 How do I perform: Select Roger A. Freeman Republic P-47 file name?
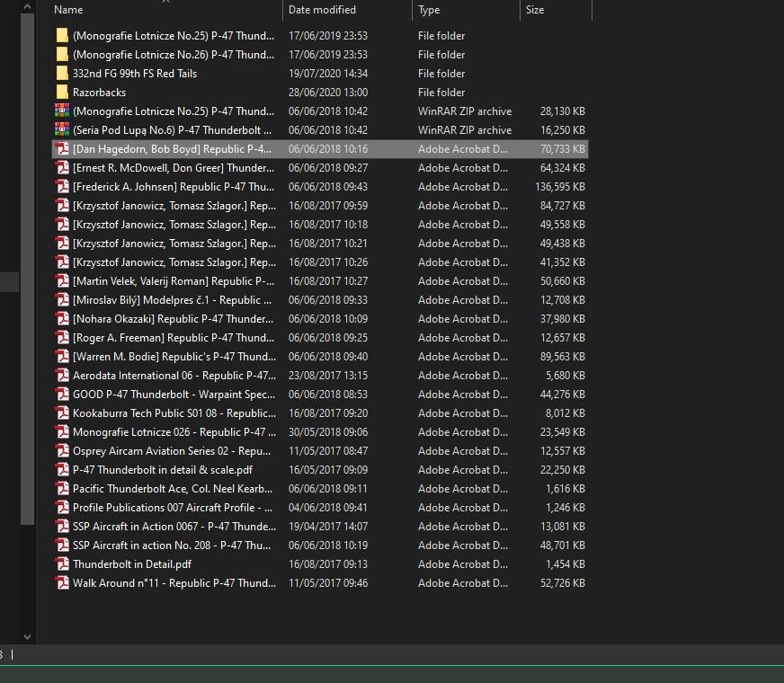173,338
